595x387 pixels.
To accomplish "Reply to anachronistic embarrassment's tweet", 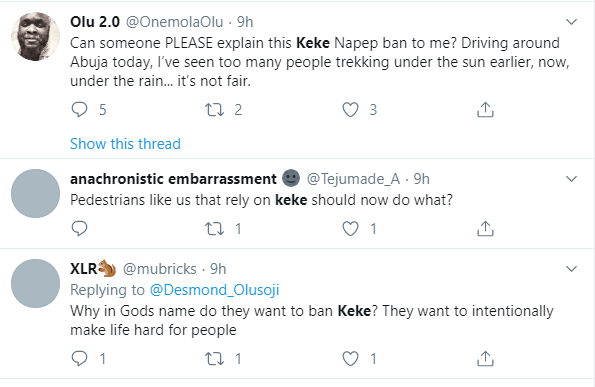I will tap(79, 228).
